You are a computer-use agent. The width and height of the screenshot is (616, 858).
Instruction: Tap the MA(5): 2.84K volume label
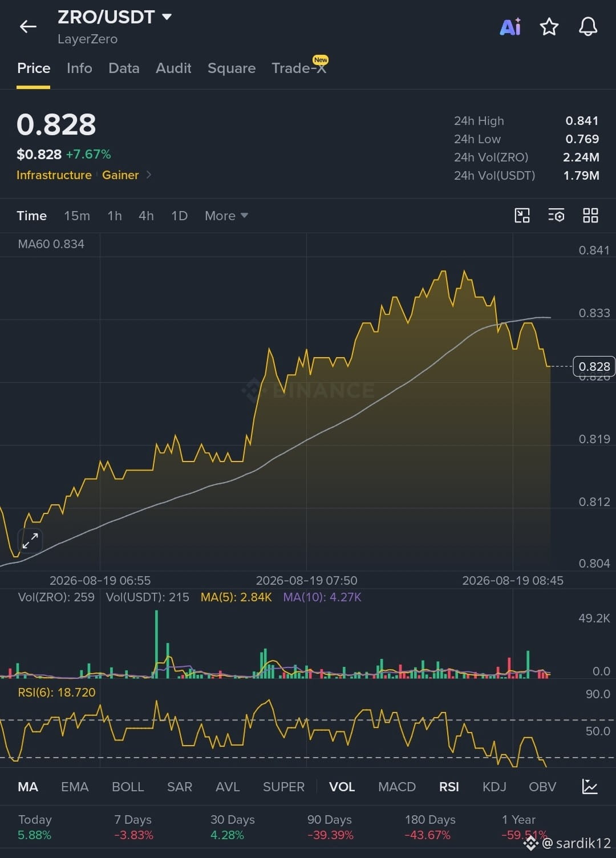point(236,597)
